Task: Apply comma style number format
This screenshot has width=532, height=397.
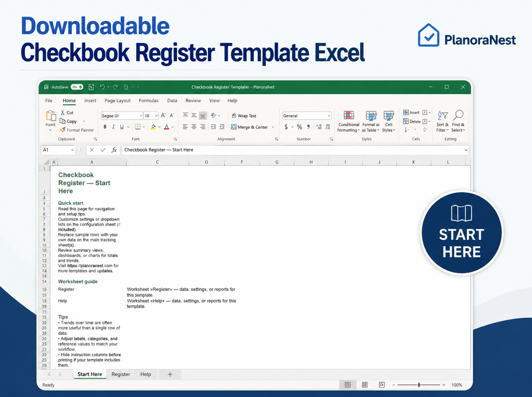Action: pyautogui.click(x=309, y=127)
